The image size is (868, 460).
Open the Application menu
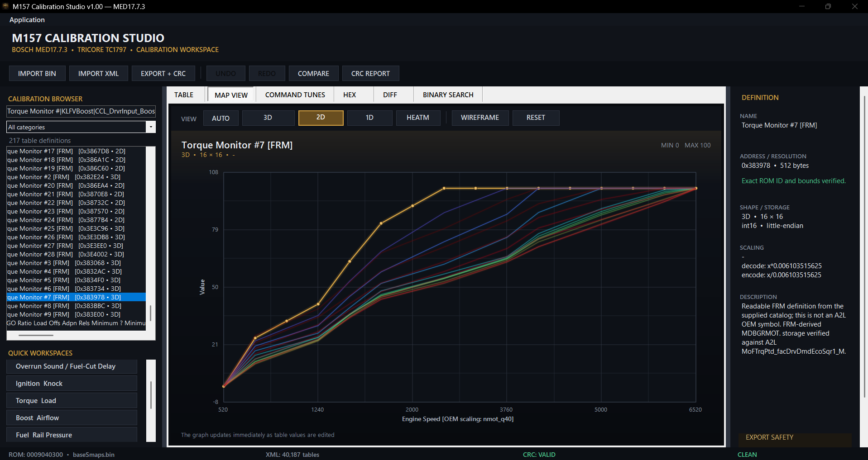(x=27, y=20)
